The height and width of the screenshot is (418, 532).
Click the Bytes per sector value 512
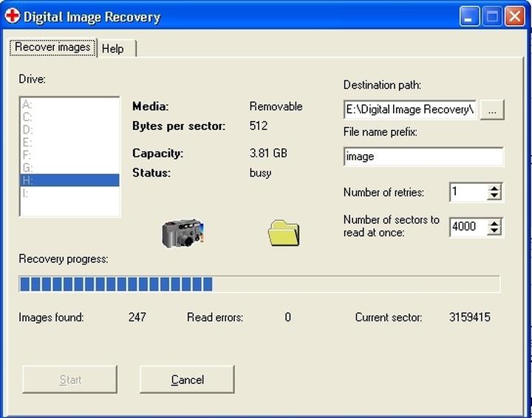point(259,126)
